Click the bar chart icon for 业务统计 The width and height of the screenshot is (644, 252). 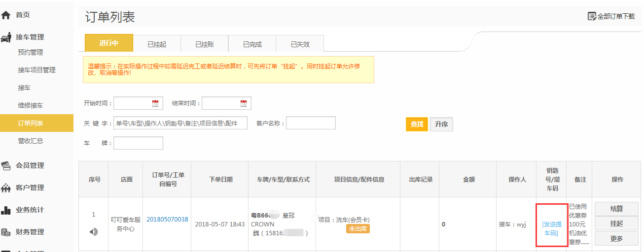[6, 210]
